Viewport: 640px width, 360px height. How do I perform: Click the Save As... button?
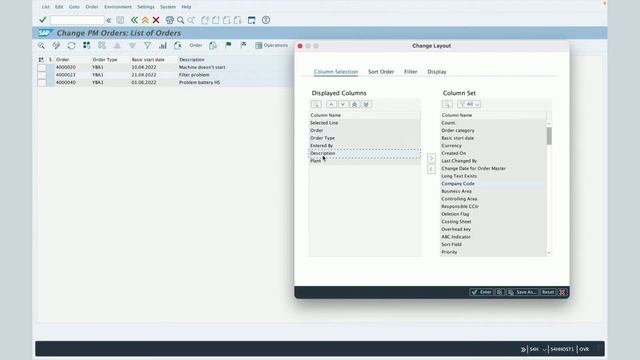coord(522,292)
